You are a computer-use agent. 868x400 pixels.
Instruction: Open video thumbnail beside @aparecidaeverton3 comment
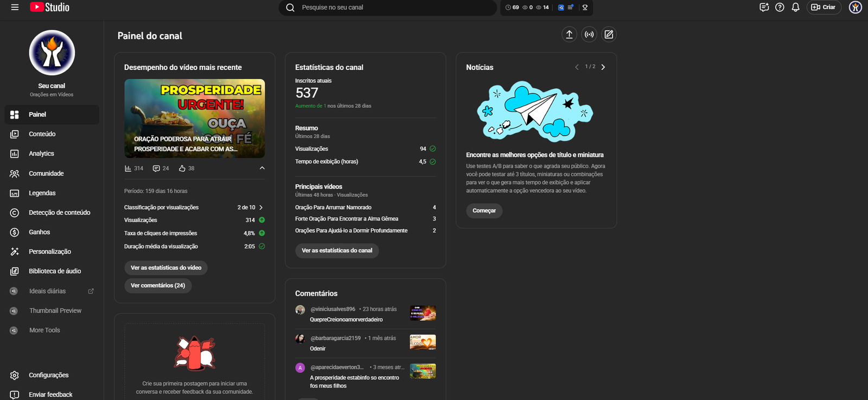click(423, 371)
